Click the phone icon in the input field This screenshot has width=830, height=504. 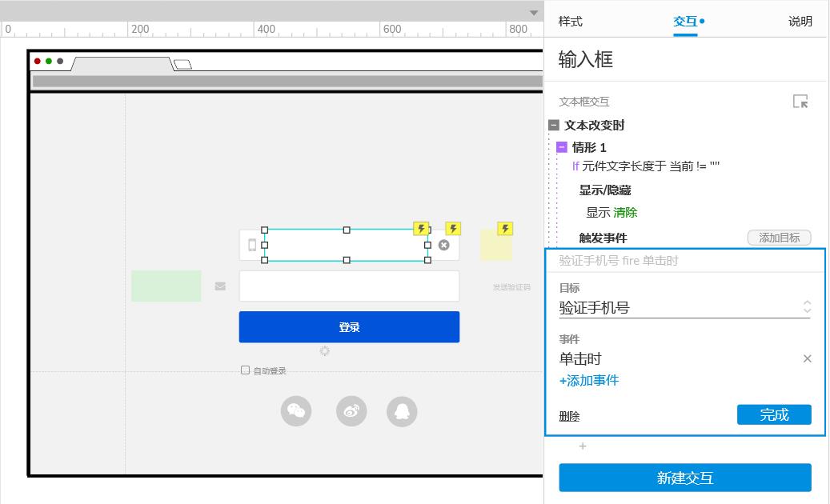coord(252,245)
